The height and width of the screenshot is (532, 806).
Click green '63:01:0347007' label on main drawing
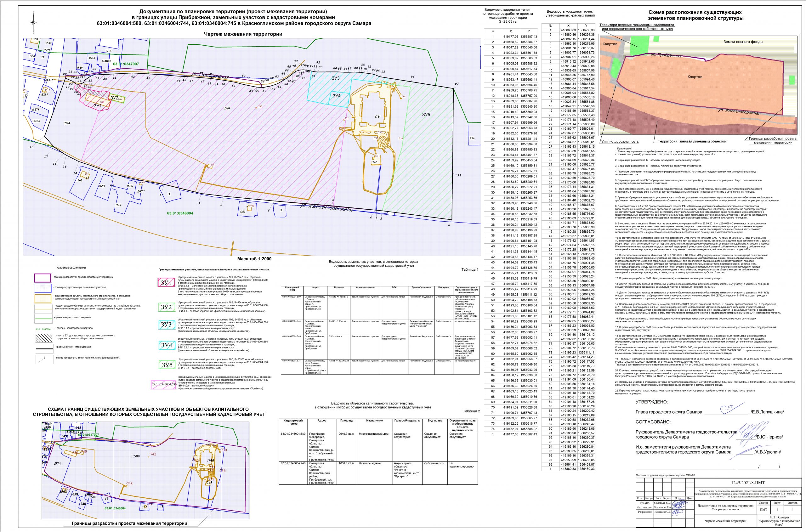click(x=126, y=64)
